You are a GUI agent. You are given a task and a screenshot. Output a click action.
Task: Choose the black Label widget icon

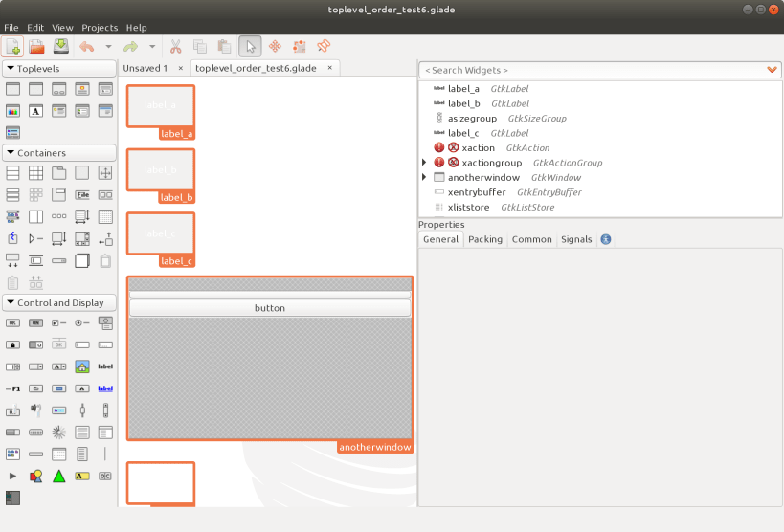(x=105, y=366)
